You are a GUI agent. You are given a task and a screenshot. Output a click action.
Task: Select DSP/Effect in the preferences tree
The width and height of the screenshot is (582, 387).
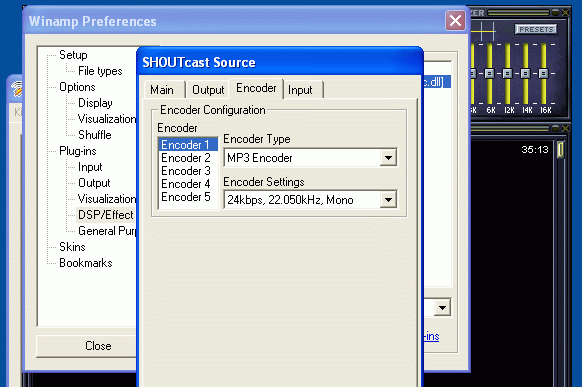(105, 214)
